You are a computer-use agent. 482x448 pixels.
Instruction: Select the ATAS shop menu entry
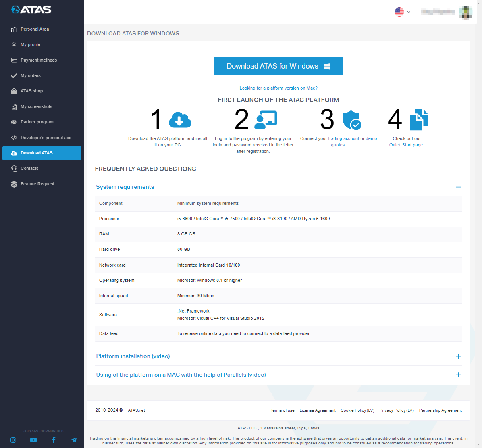(x=32, y=91)
